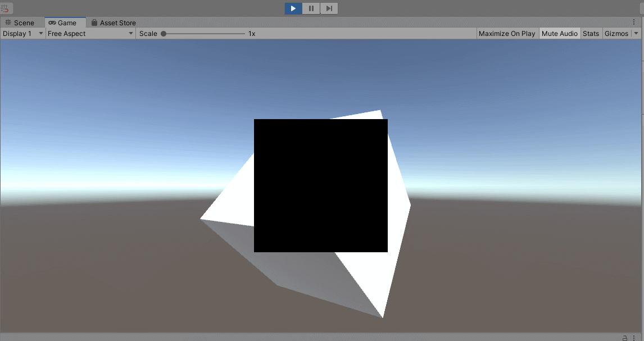The width and height of the screenshot is (644, 341).
Task: Click the Pause button
Action: (311, 8)
